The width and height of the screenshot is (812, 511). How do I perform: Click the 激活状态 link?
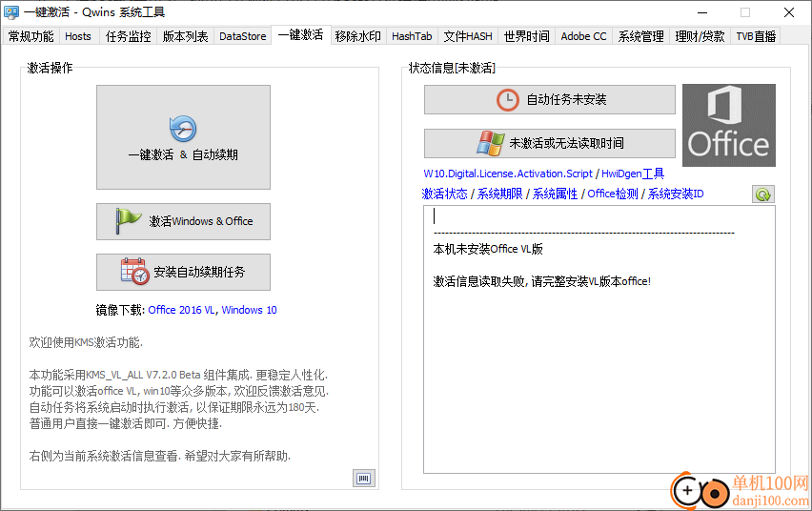click(444, 194)
